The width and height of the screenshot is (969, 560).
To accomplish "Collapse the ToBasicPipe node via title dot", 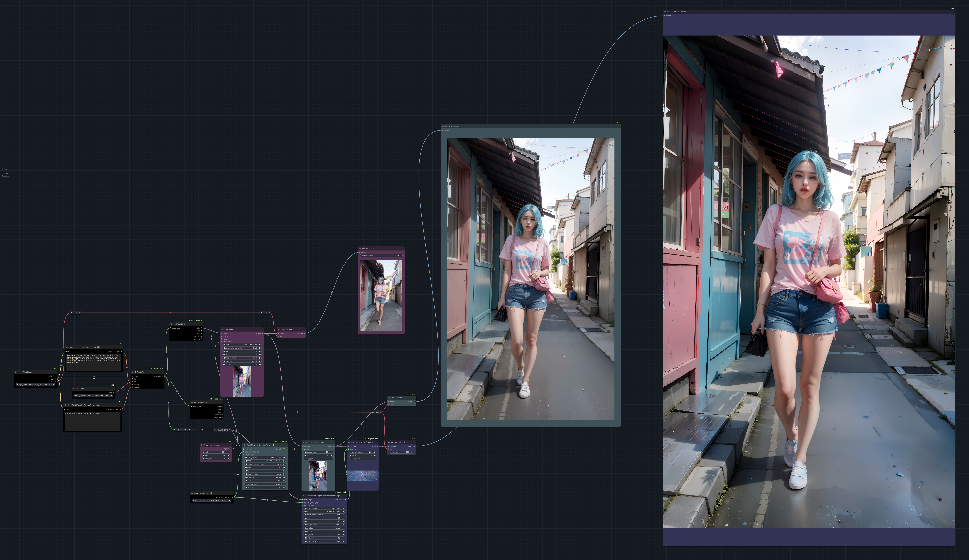I will [x=133, y=372].
